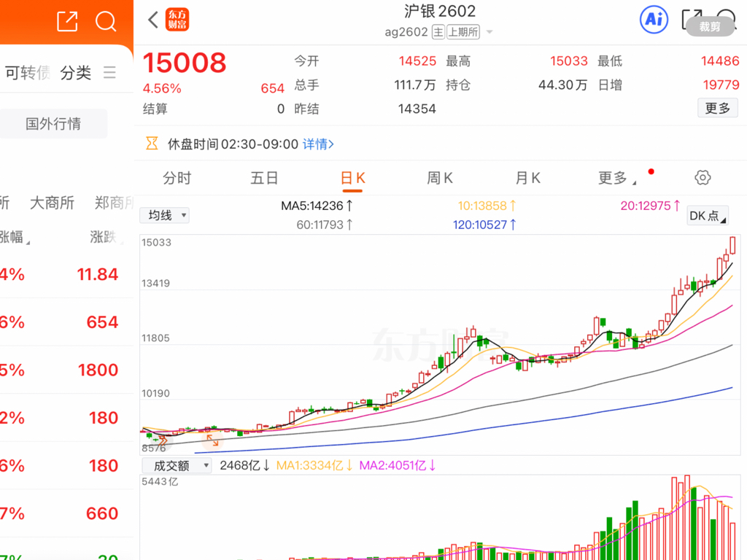Open the list menu icon beside 分类
The height and width of the screenshot is (560, 747).
coord(109,72)
